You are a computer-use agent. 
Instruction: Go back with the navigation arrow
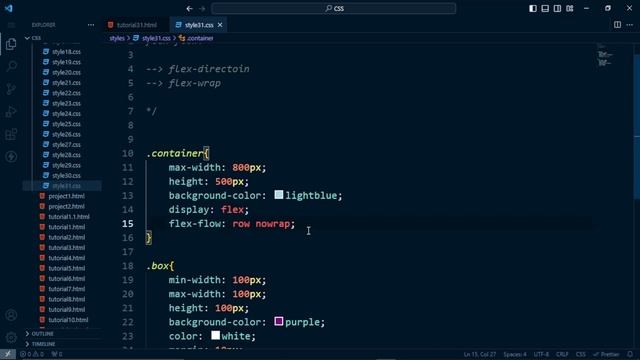coord(189,8)
